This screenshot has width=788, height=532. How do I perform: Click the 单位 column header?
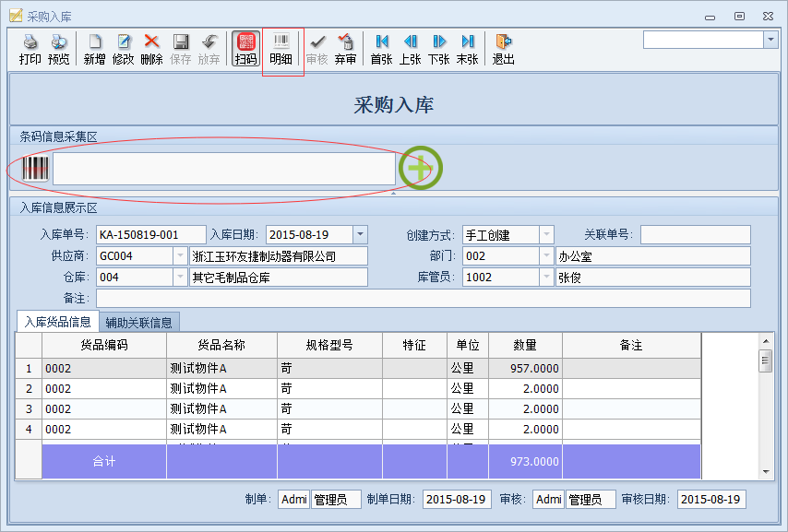468,345
